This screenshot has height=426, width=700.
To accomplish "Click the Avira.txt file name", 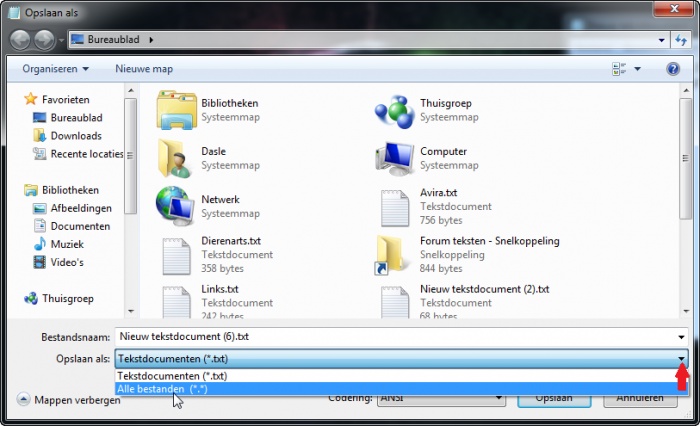I will (x=438, y=192).
